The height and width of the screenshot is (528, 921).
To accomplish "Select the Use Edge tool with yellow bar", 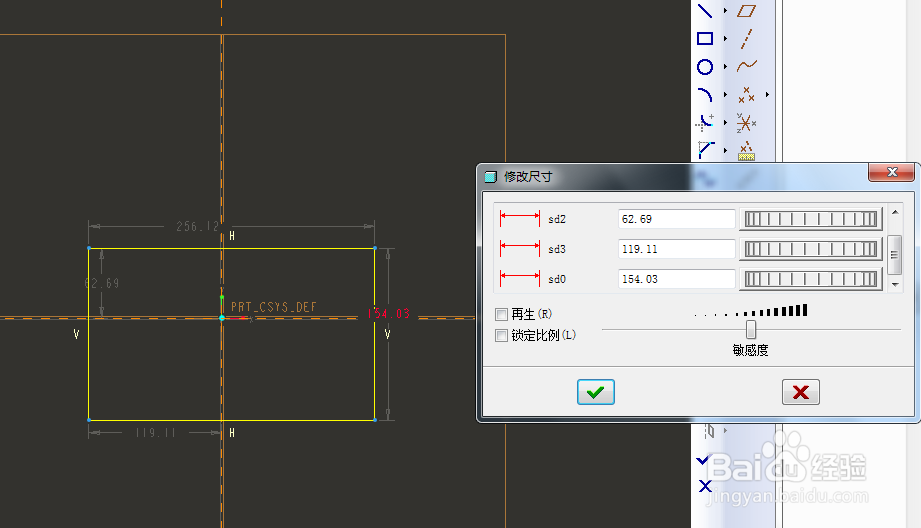I will pos(747,151).
